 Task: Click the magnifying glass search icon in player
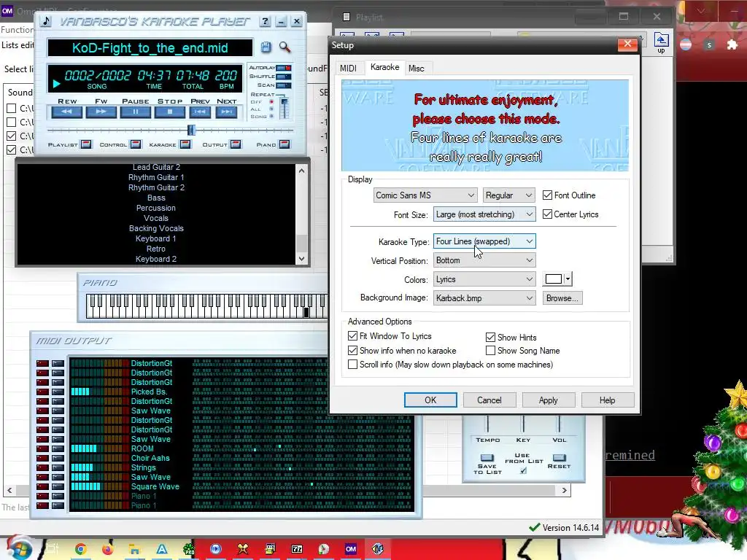coord(285,47)
